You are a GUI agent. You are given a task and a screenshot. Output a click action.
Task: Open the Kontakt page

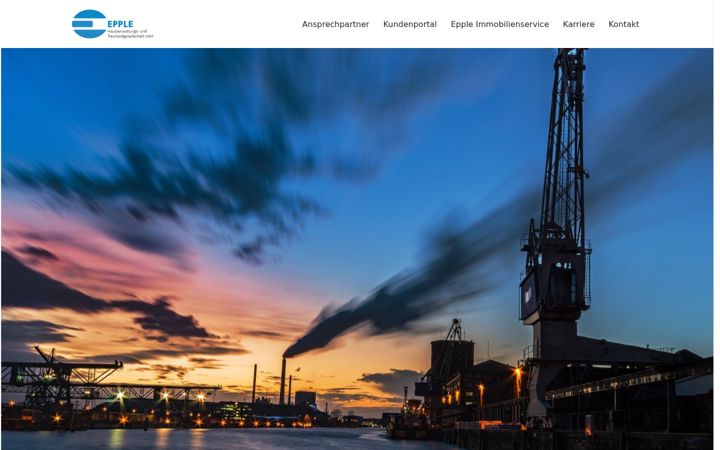click(624, 24)
